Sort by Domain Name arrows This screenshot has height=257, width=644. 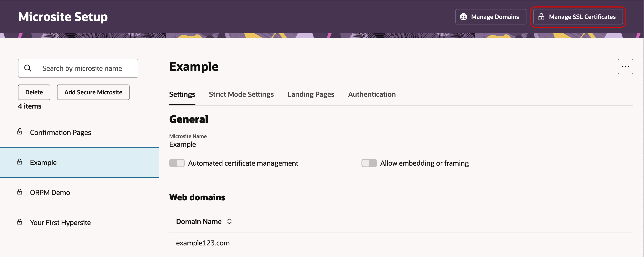tap(229, 221)
